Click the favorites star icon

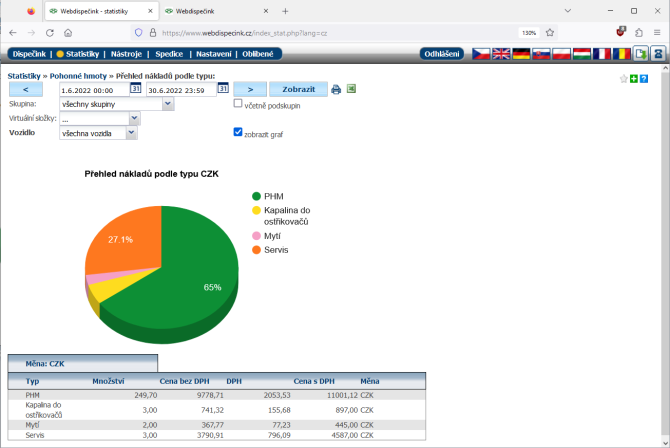tap(624, 79)
